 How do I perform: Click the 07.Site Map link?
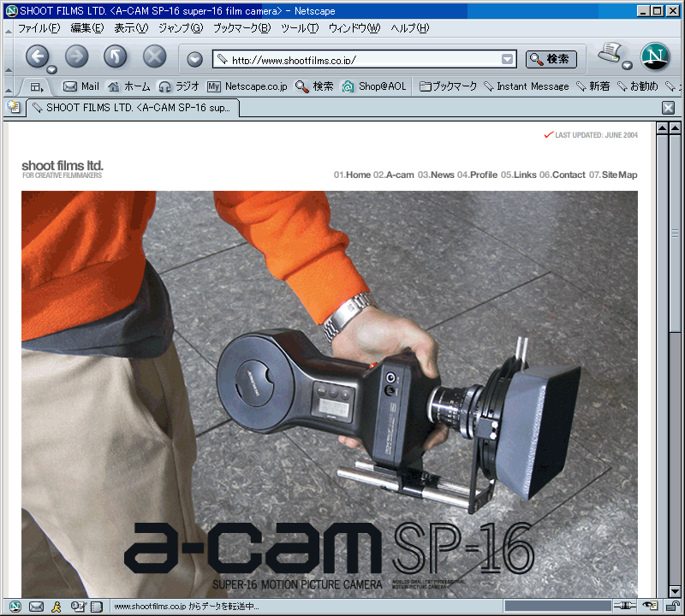613,175
